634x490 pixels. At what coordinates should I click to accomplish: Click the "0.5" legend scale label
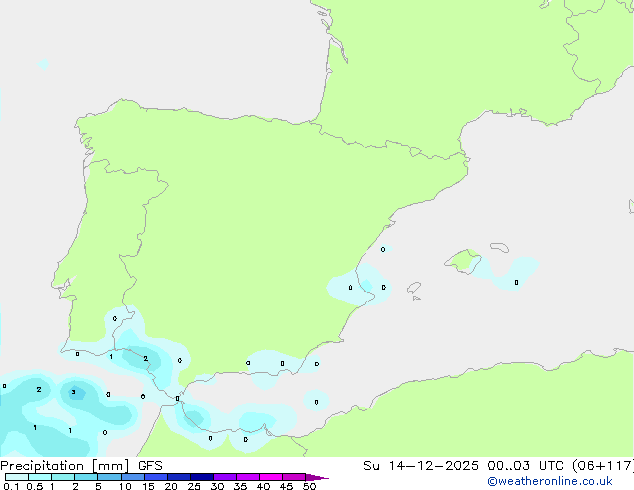(x=35, y=486)
